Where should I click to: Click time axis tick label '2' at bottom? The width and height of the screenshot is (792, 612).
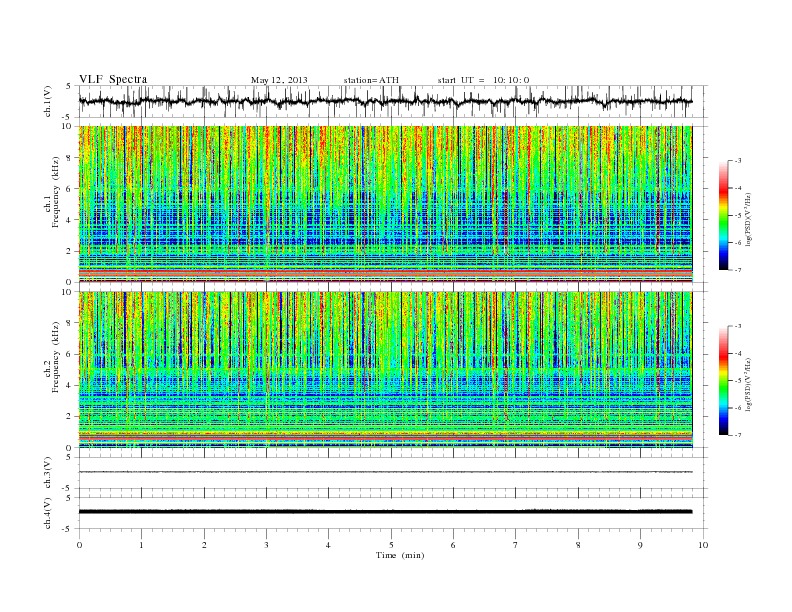[x=204, y=545]
